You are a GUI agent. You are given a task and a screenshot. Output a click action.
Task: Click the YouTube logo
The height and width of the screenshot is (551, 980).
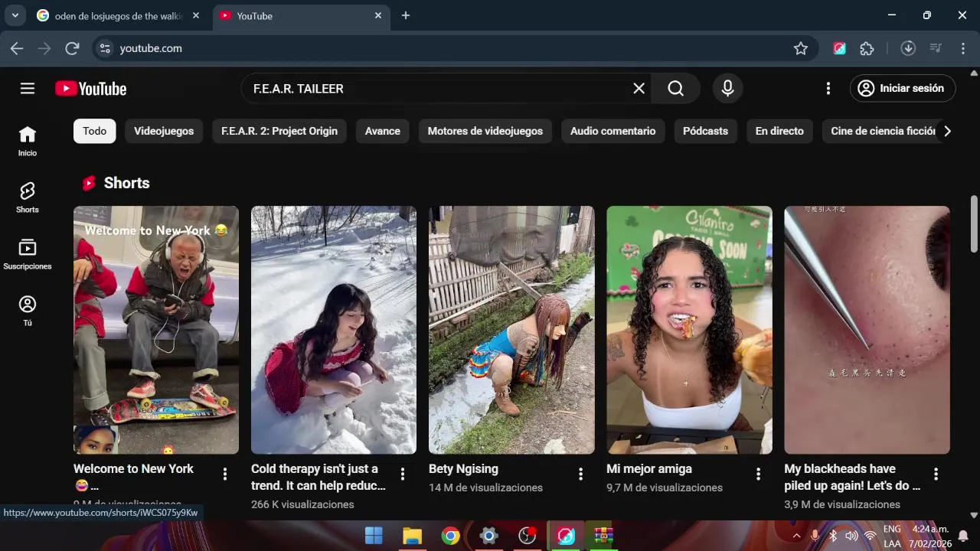(90, 89)
